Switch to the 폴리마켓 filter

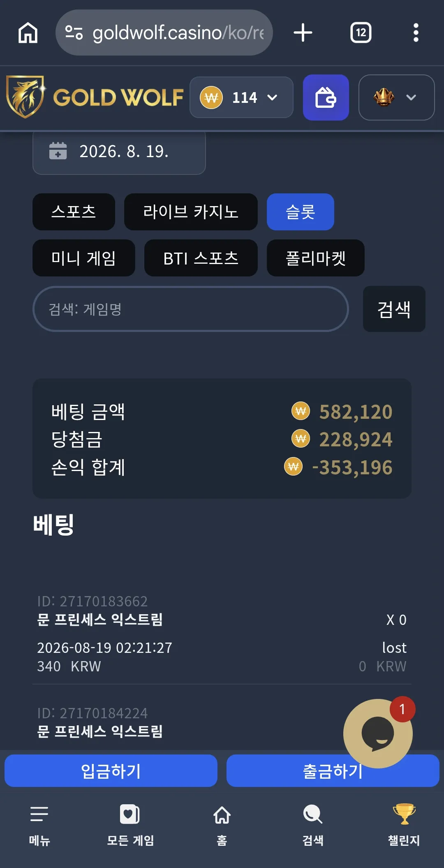(316, 258)
